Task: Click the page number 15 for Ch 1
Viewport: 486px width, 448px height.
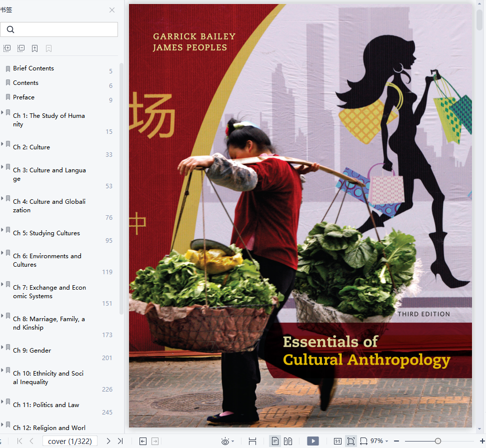Action: (x=109, y=132)
